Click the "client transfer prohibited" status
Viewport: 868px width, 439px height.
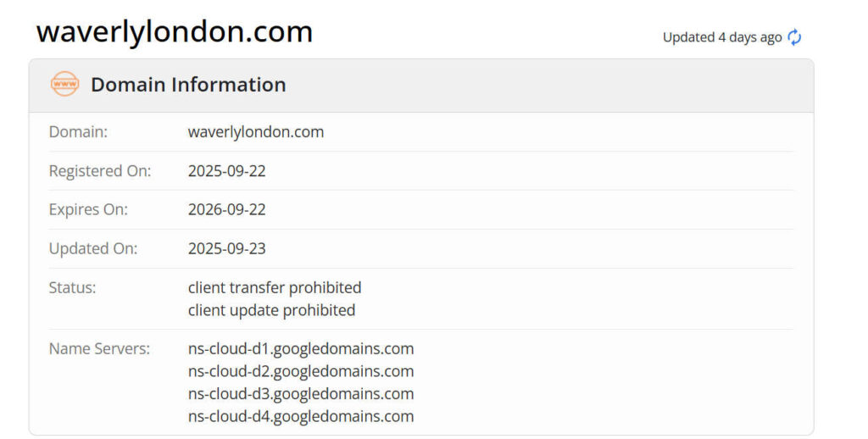tap(275, 287)
